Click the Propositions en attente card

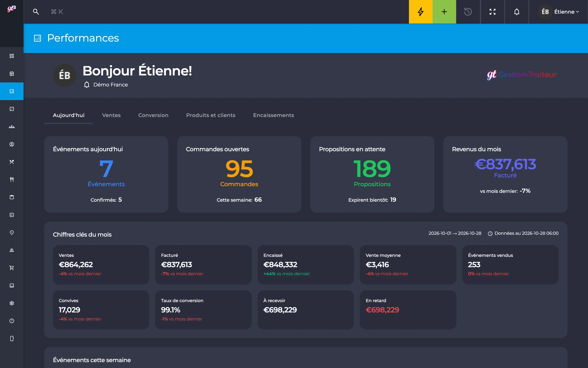coord(372,174)
